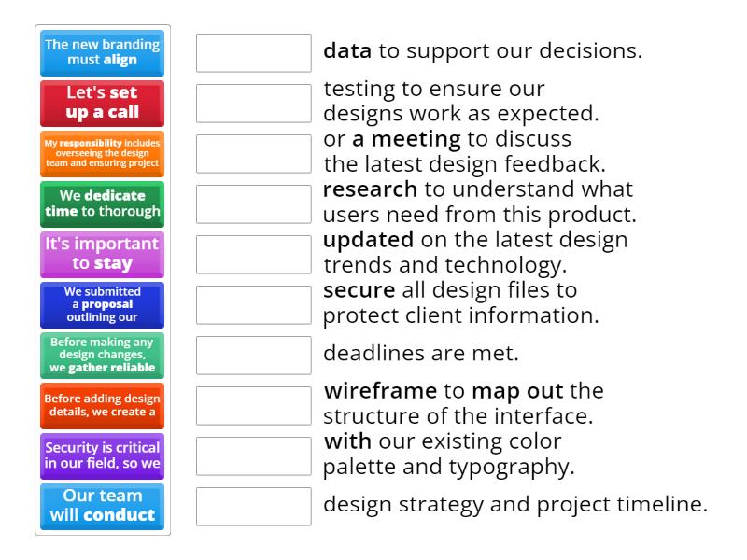Click the blank slot next to 'research to understand'
747x560 pixels.
[x=254, y=203]
